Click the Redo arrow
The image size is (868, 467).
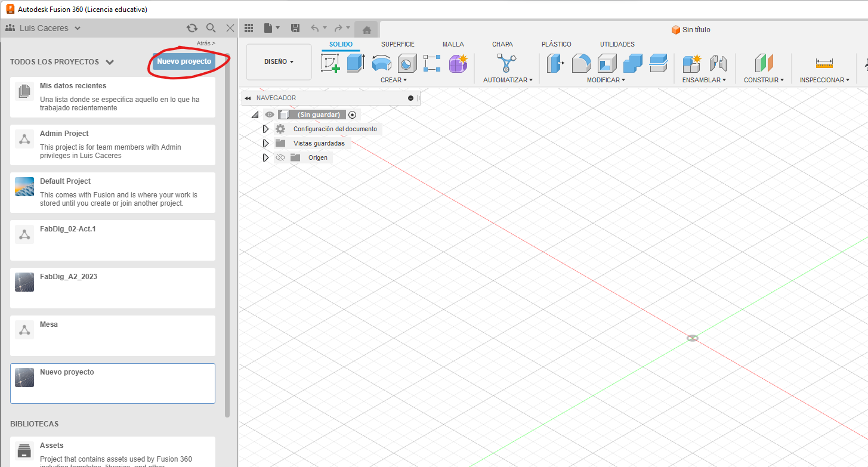[338, 28]
